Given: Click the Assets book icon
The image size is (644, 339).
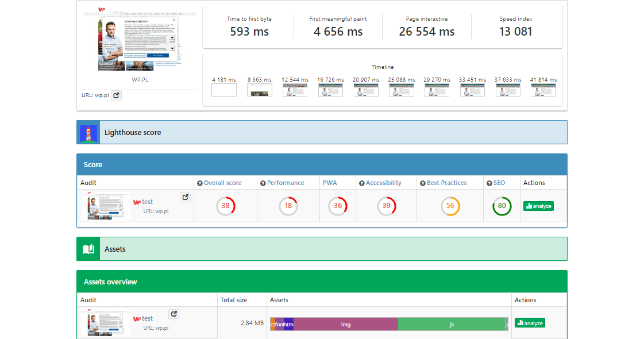Looking at the screenshot, I should (88, 249).
